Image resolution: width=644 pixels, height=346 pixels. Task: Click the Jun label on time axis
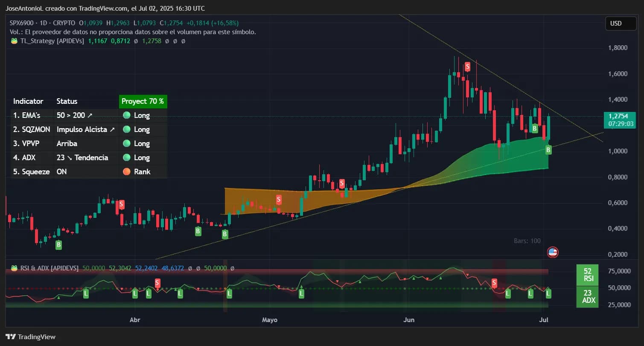[x=409, y=320]
